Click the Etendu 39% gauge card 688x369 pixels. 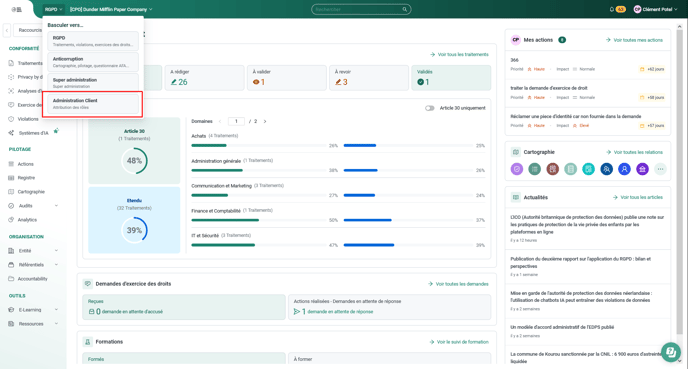coord(134,220)
